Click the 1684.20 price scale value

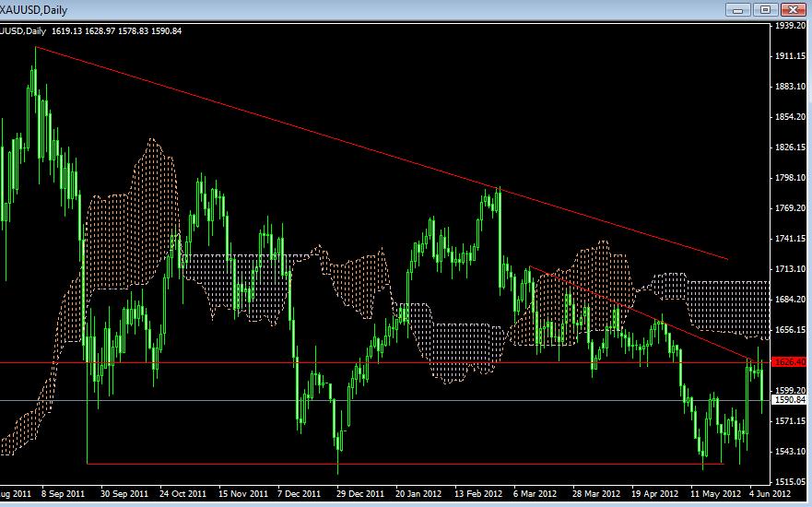[790, 300]
